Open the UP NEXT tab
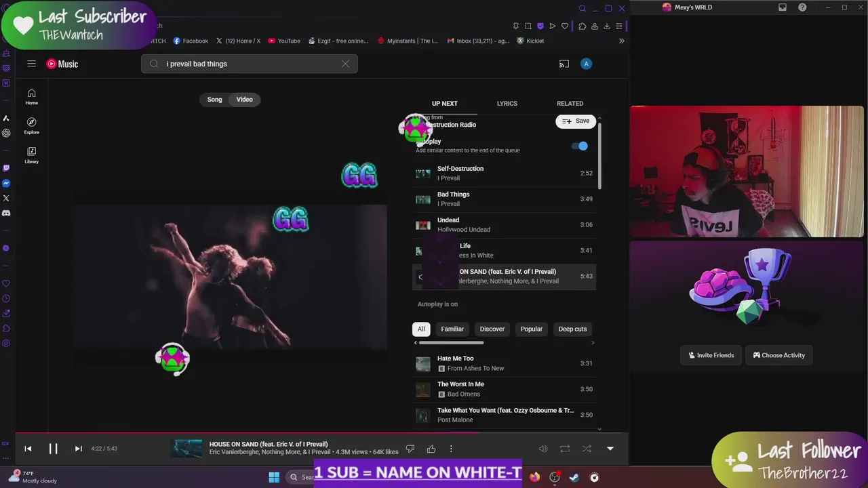The height and width of the screenshot is (488, 868). tap(445, 104)
